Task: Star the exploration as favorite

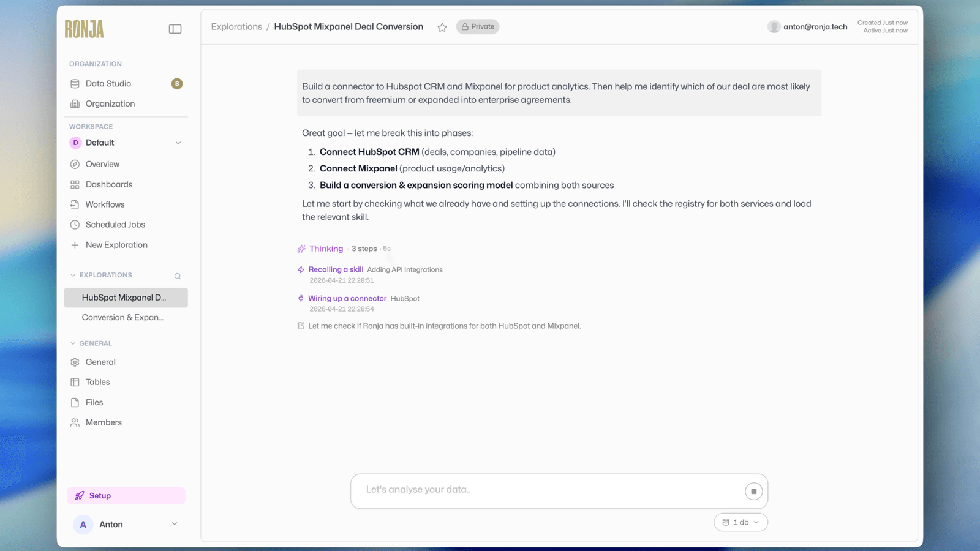Action: [442, 27]
